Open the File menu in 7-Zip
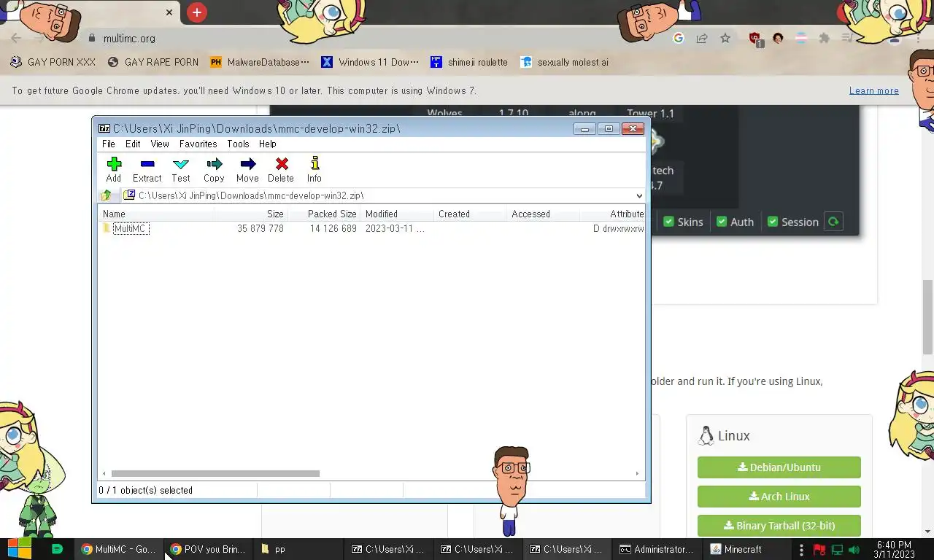The width and height of the screenshot is (934, 560). point(109,144)
